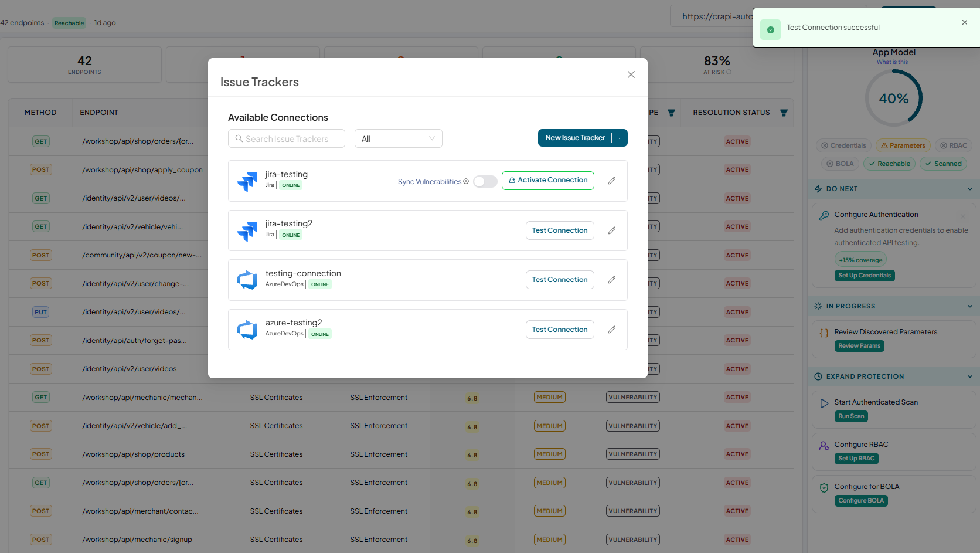Click the azure-testing2 Azure DevOps logo
This screenshot has height=553, width=980.
coord(247,330)
